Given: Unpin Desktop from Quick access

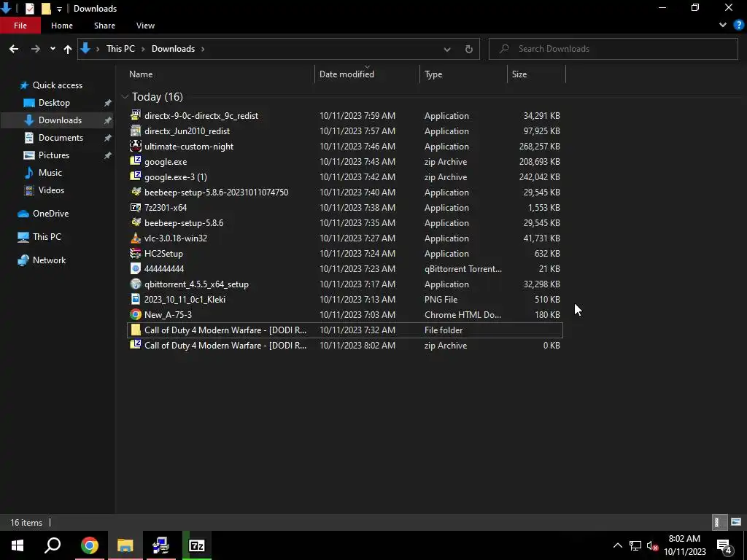Looking at the screenshot, I should 108,103.
